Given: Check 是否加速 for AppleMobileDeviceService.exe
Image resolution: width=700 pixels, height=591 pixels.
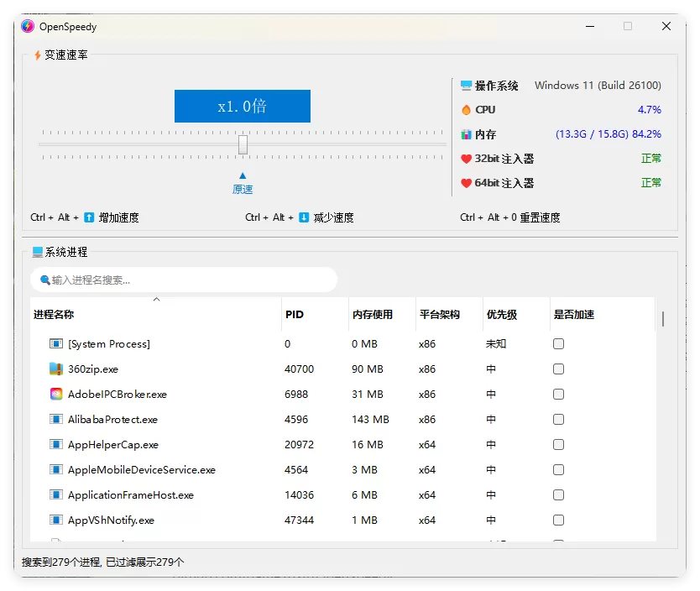Looking at the screenshot, I should pos(558,469).
